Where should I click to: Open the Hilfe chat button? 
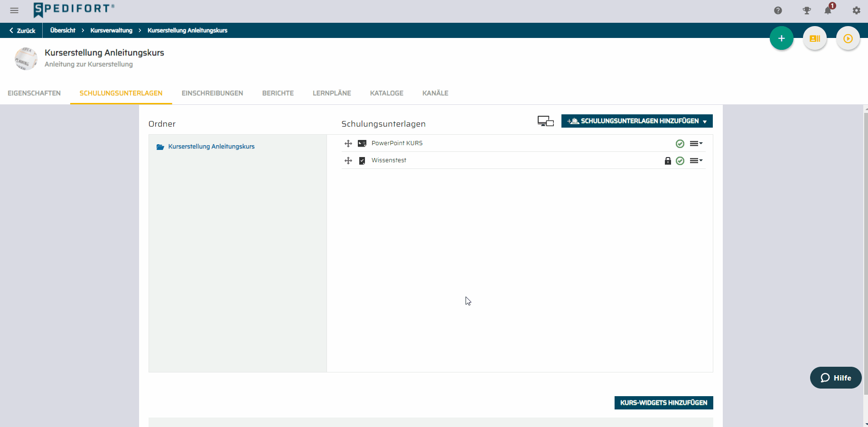click(x=836, y=378)
